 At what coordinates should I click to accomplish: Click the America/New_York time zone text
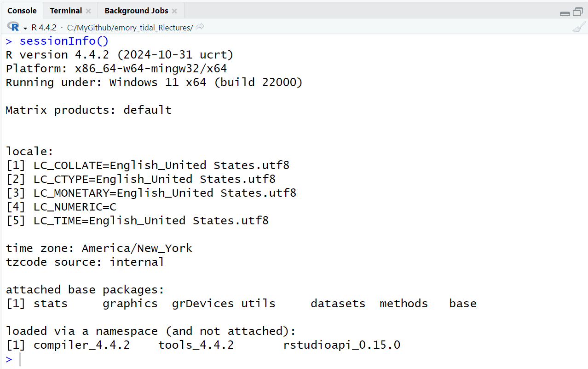[137, 248]
